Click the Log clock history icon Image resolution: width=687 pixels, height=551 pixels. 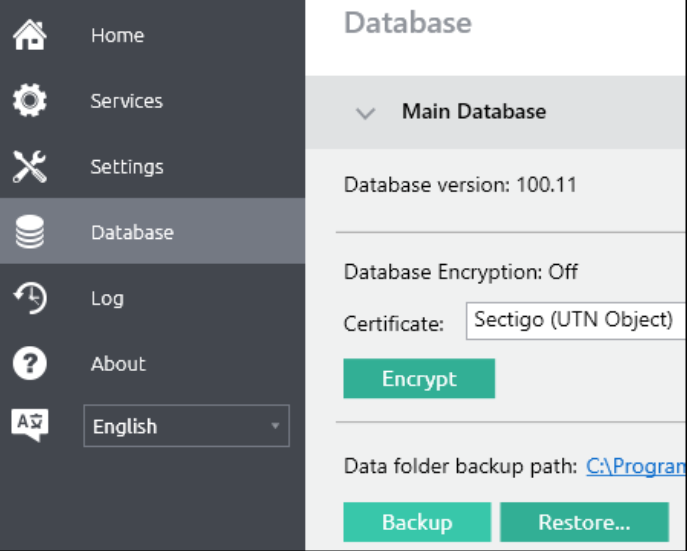click(x=29, y=298)
